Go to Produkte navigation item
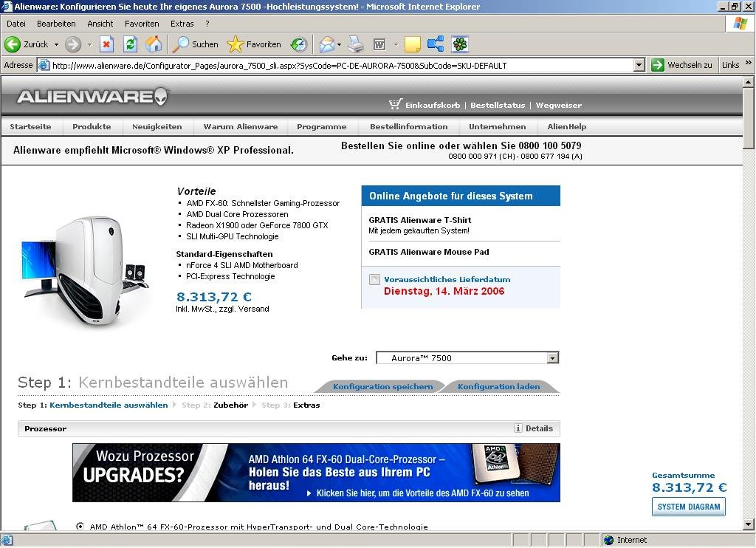This screenshot has height=548, width=756. click(x=92, y=126)
